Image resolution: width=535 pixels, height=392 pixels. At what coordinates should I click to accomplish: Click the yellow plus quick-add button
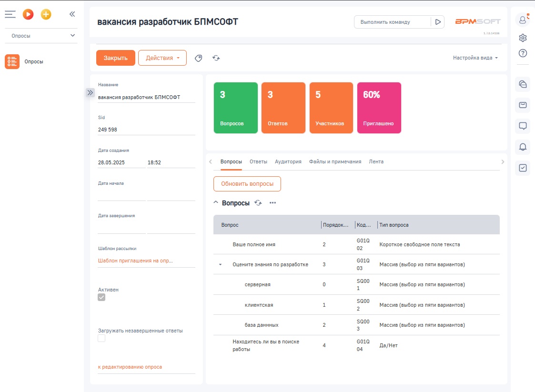click(x=46, y=14)
